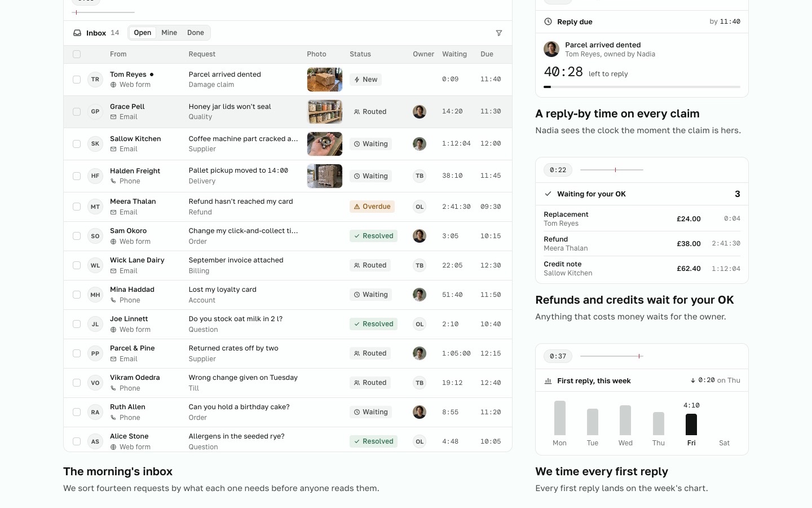Check the Sallow Kitchen row checkbox
Screen dimensions: 812x508
pyautogui.click(x=77, y=144)
